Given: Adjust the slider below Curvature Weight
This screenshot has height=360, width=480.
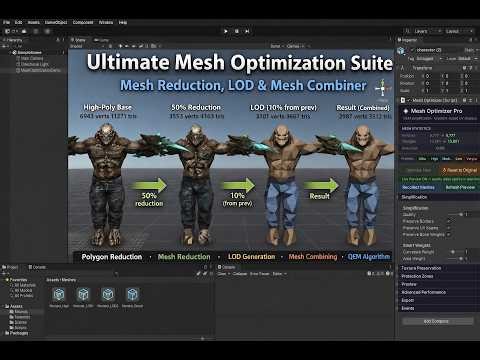Looking at the screenshot, I should pyautogui.click(x=456, y=258).
